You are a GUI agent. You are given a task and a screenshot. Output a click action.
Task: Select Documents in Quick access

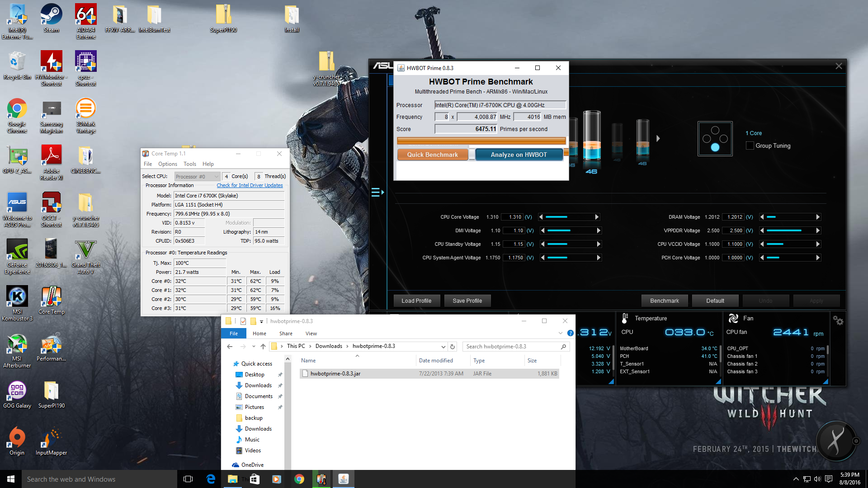[x=258, y=396]
